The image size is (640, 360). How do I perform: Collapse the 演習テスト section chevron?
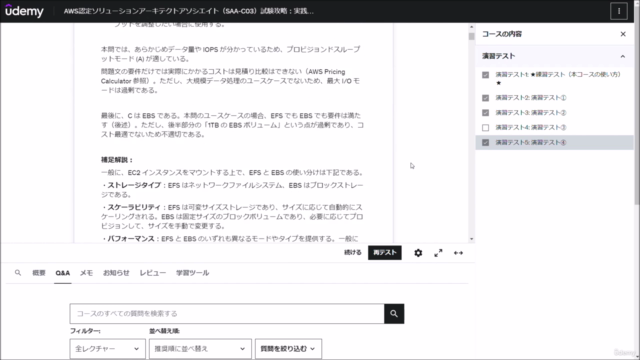(622, 56)
